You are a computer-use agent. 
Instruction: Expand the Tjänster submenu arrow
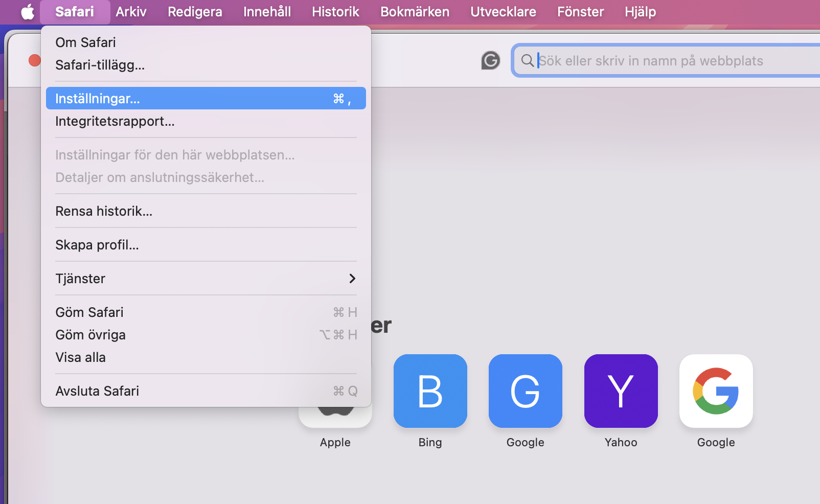(x=352, y=279)
